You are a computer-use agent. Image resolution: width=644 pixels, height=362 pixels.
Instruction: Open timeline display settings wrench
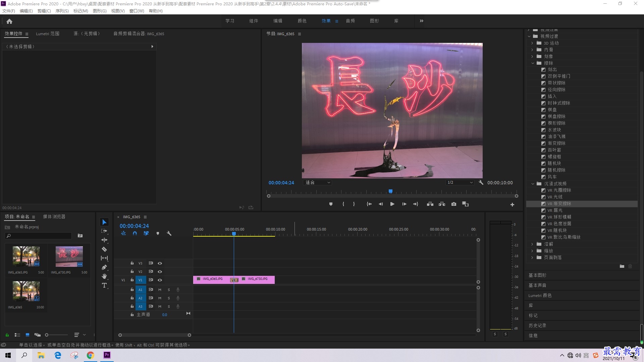pos(169,233)
